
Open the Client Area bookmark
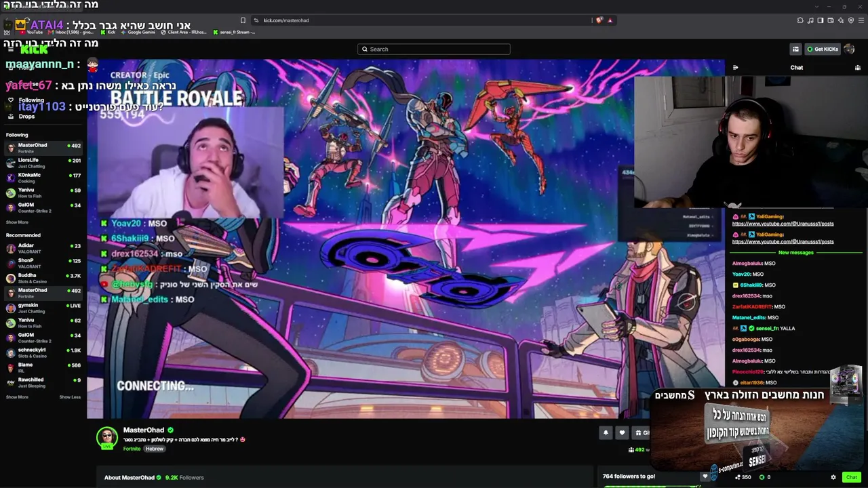pos(184,32)
